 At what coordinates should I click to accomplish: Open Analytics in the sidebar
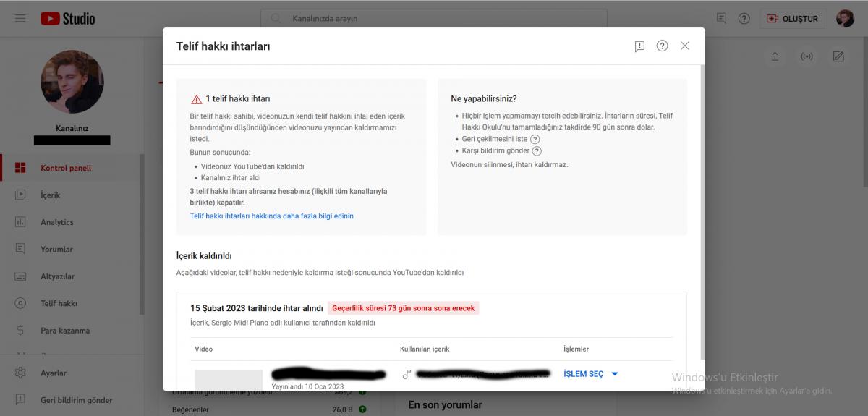(70, 222)
